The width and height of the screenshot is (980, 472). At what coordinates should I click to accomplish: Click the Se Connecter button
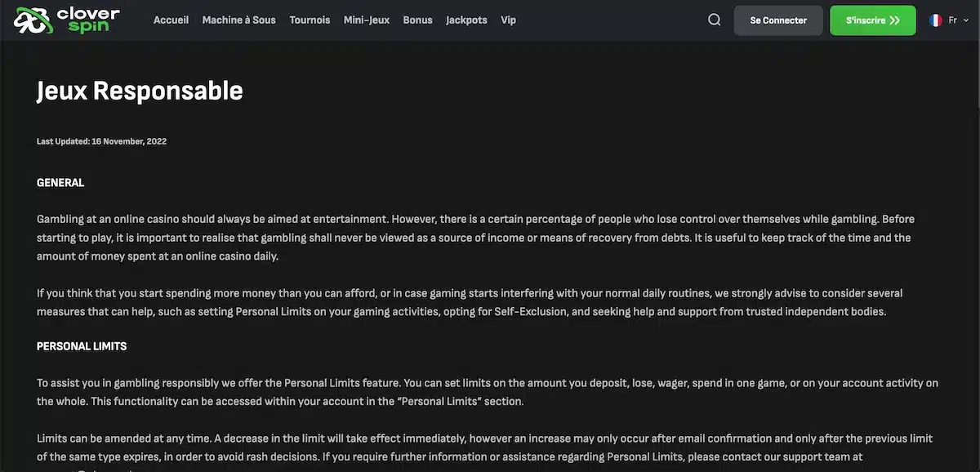click(x=778, y=20)
